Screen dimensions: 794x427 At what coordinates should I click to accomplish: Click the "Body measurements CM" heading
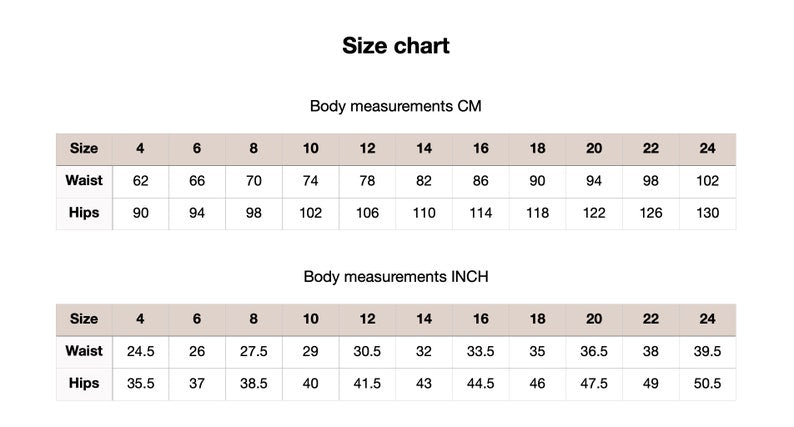[396, 106]
